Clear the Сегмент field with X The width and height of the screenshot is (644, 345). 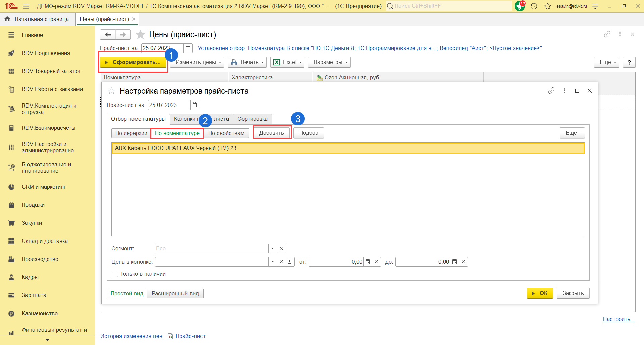[281, 249]
